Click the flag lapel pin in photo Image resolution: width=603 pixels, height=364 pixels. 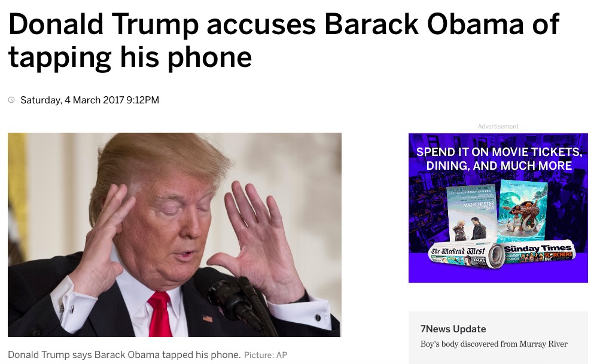click(x=208, y=319)
